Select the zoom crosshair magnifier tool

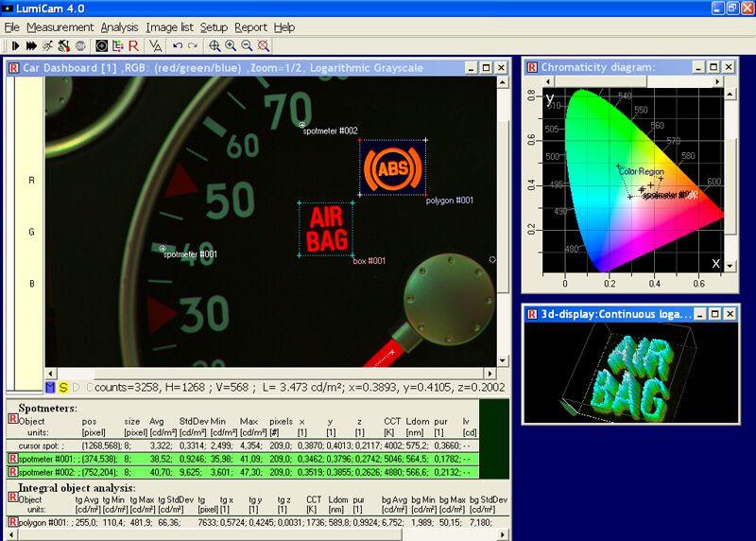pos(215,45)
